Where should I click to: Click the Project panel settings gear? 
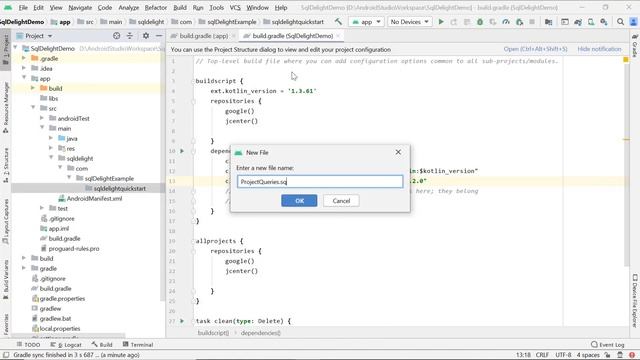coord(146,36)
